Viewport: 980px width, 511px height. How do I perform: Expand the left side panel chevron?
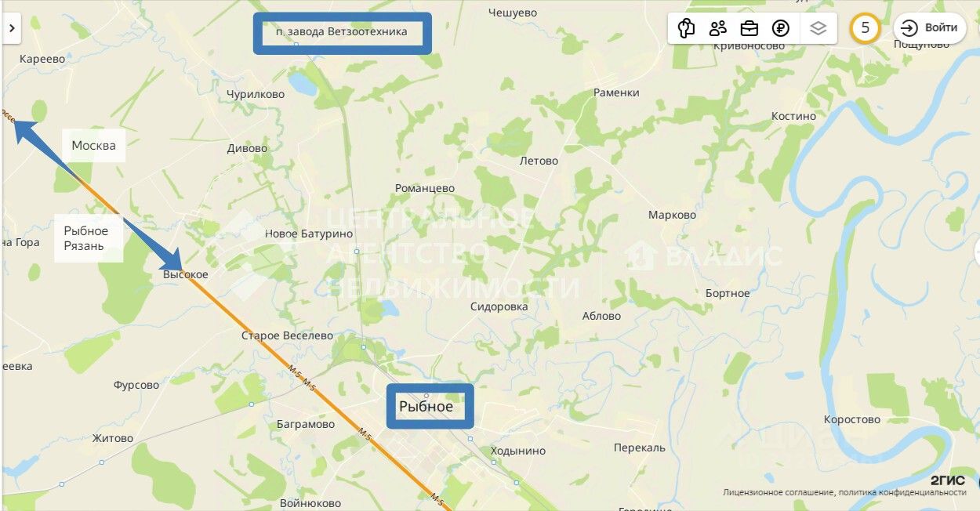coord(12,28)
